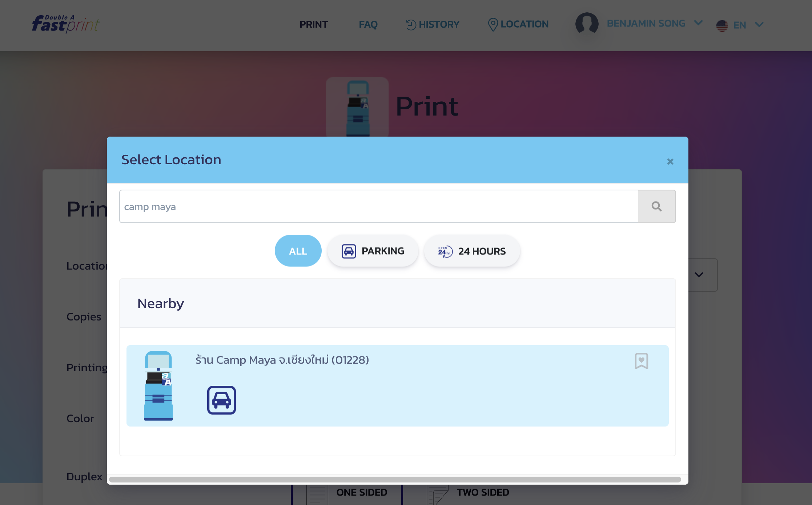The width and height of the screenshot is (812, 505).
Task: Open the Location page via the pin icon
Action: 493,24
